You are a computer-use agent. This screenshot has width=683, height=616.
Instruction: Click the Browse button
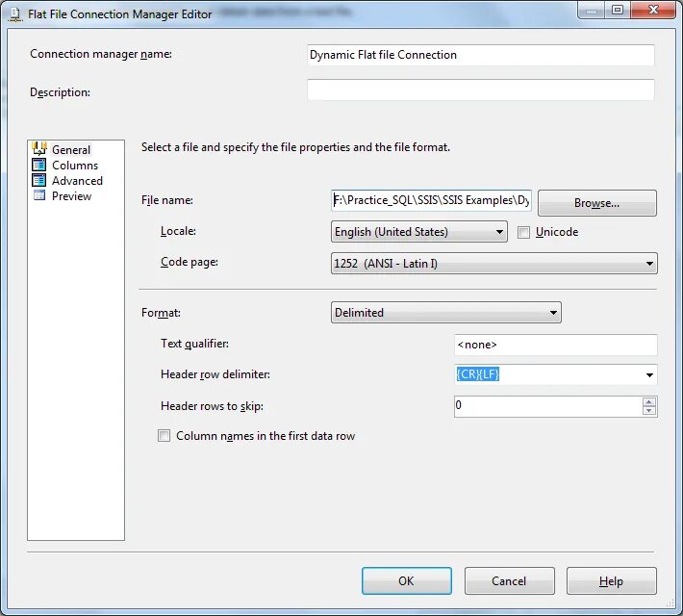click(x=597, y=203)
